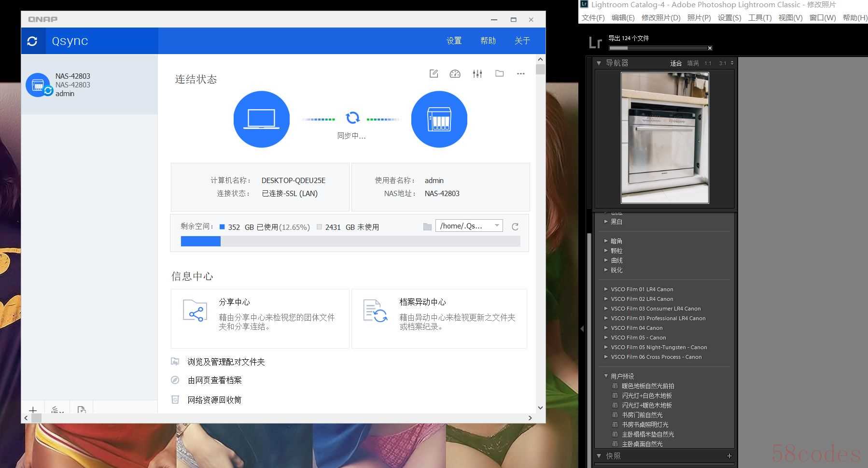Click the 由网页查看档案 link
The image size is (868, 468).
coord(214,381)
